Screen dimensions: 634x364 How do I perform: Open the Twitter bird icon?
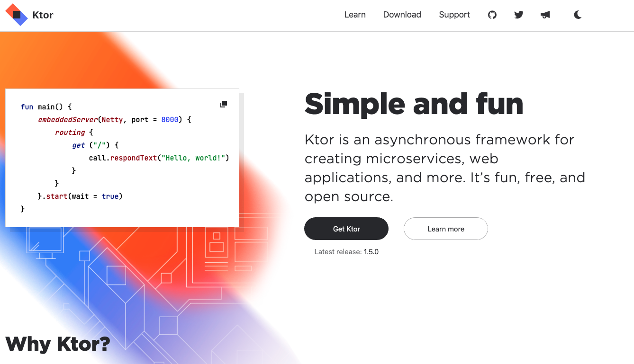[519, 15]
